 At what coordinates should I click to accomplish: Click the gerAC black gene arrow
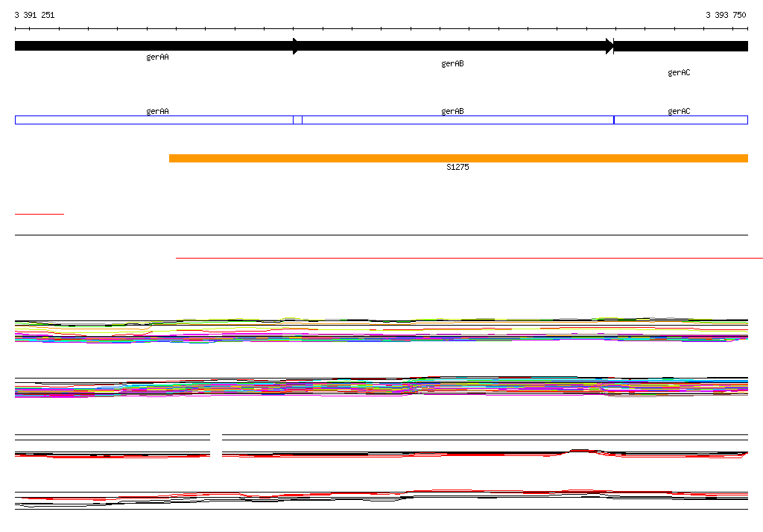click(x=681, y=46)
